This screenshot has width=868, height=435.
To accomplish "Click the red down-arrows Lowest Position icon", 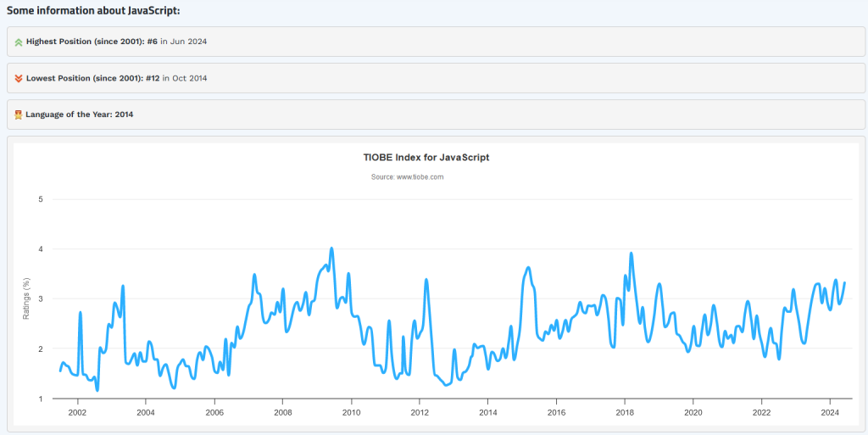I will click(19, 79).
